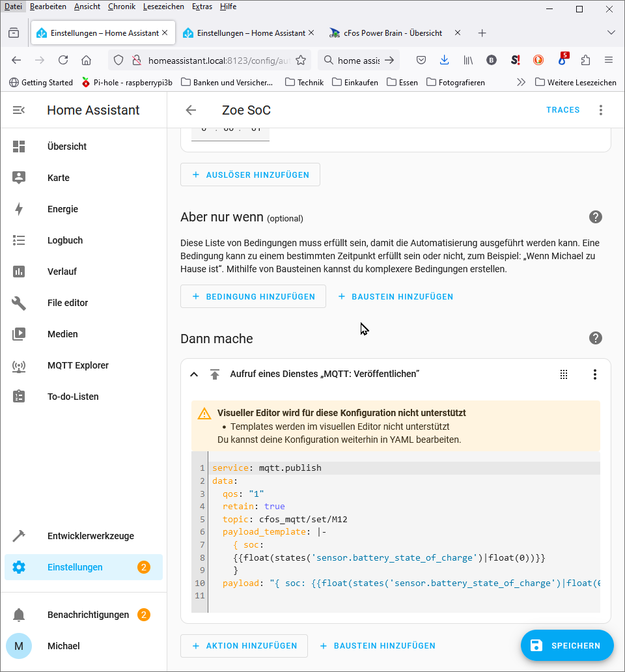
Task: Open Energie dashboard from sidebar
Action: click(x=62, y=209)
